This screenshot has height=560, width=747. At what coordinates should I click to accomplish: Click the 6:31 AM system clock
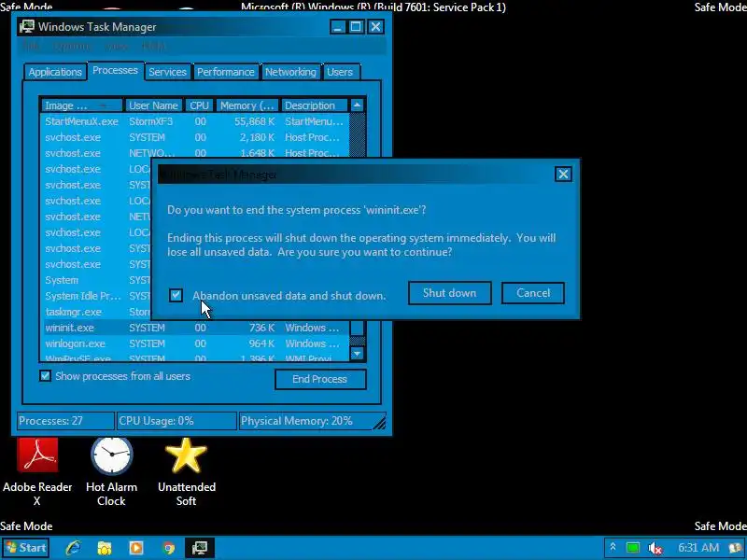click(x=698, y=548)
